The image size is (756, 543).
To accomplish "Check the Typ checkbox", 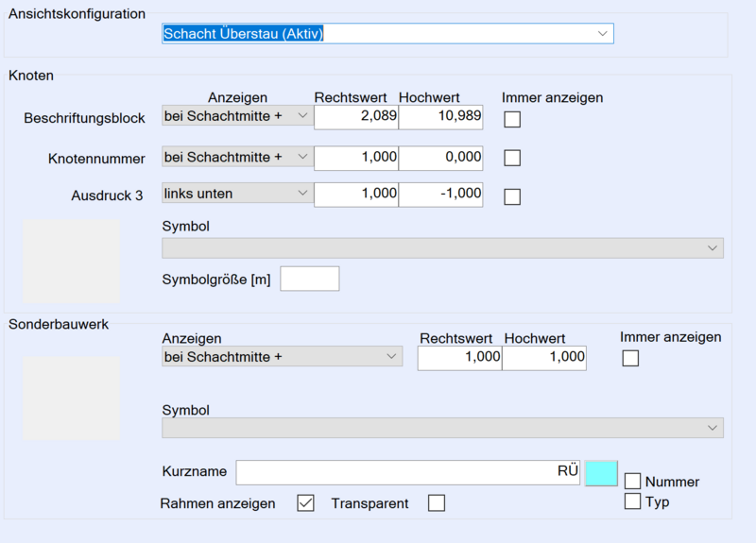I will tap(633, 501).
